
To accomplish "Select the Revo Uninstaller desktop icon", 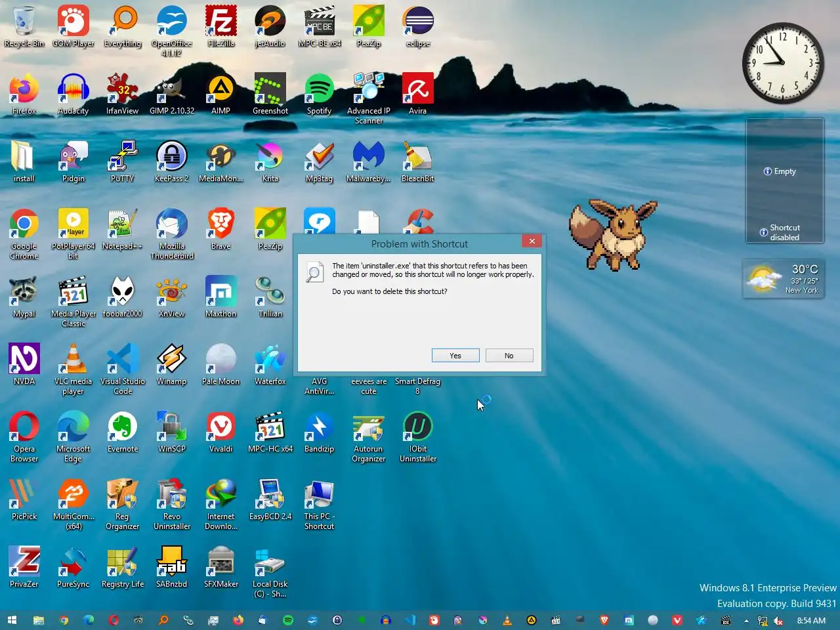I will [172, 504].
